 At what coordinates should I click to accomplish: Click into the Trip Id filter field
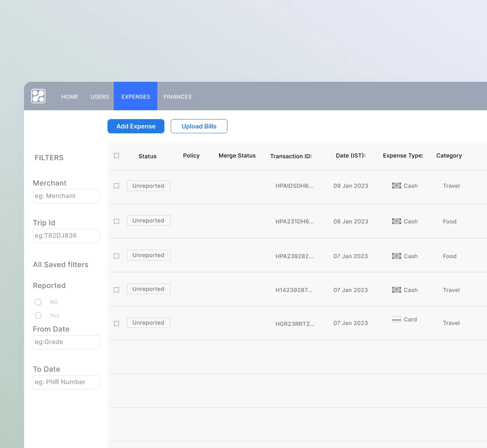[66, 236]
